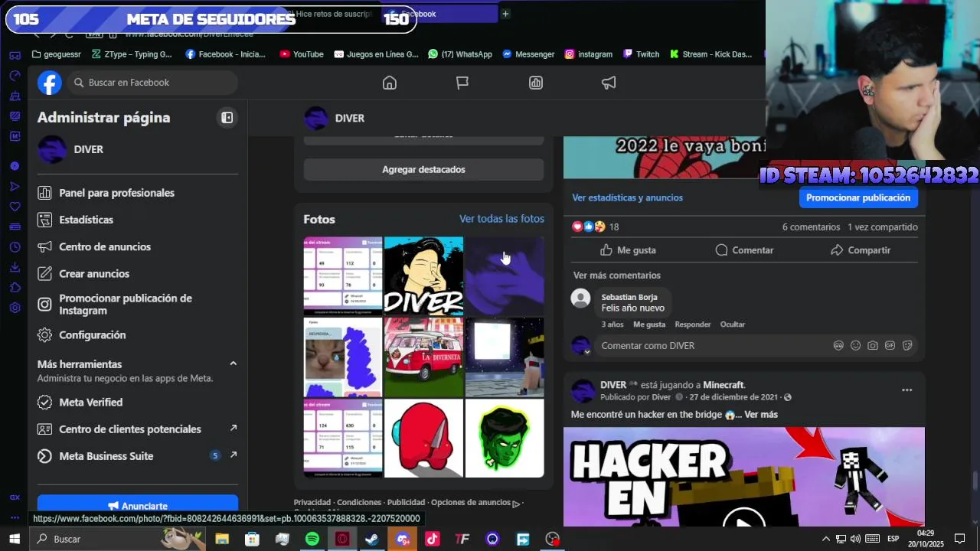The height and width of the screenshot is (551, 980).
Task: Open the Minecraft night scene photo thumbnail
Action: pos(505,357)
